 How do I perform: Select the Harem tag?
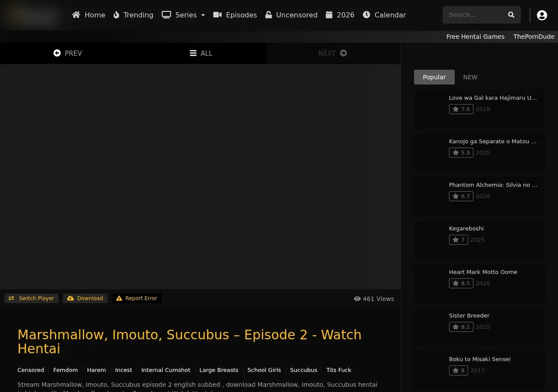coord(96,370)
